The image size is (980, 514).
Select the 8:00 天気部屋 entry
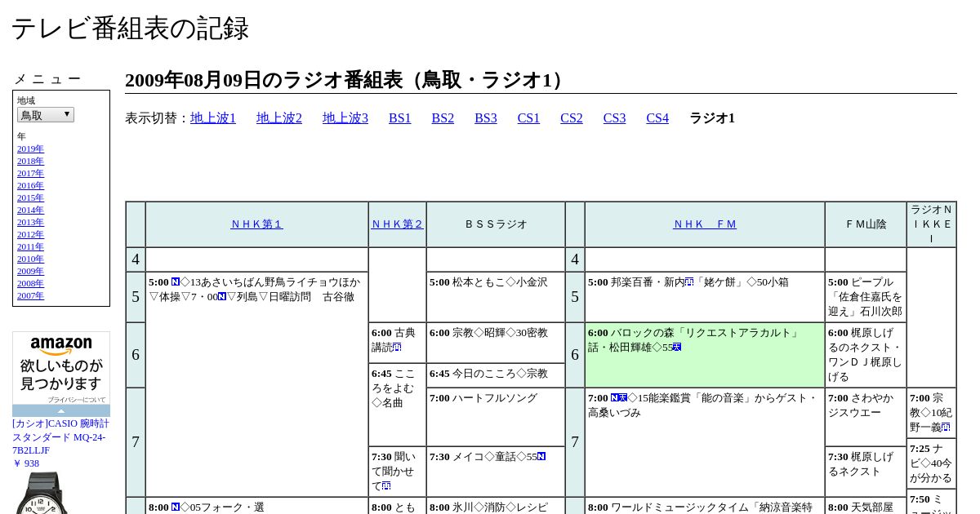pos(866,507)
